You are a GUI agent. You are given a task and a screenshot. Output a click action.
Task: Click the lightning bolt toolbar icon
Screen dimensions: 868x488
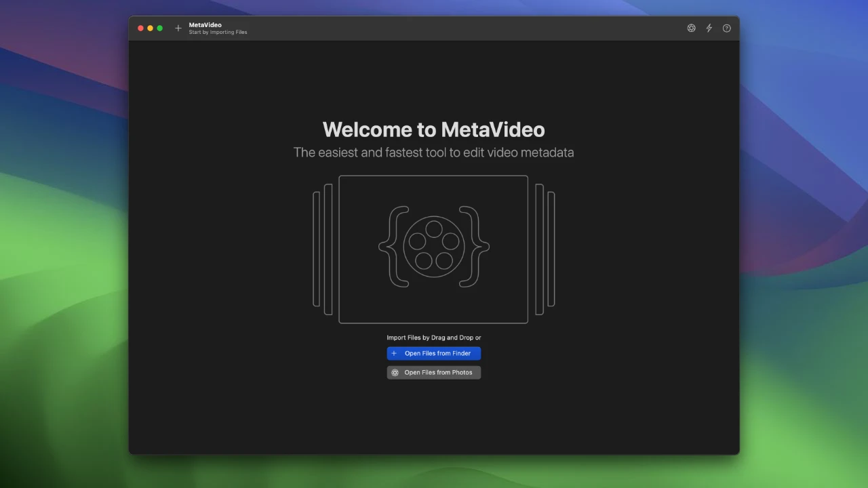coord(709,28)
